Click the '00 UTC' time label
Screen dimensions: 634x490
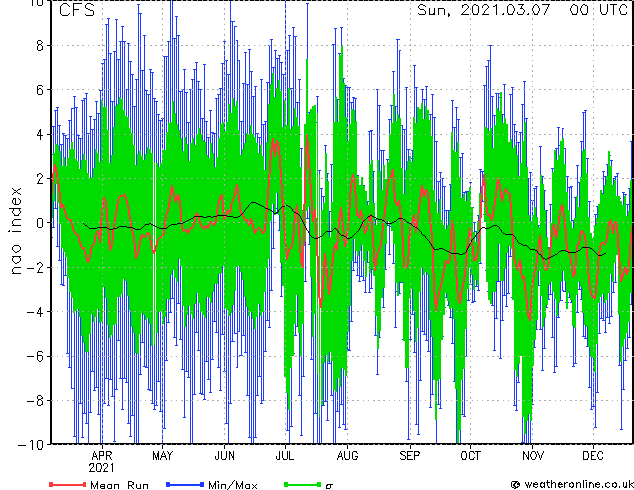[599, 10]
